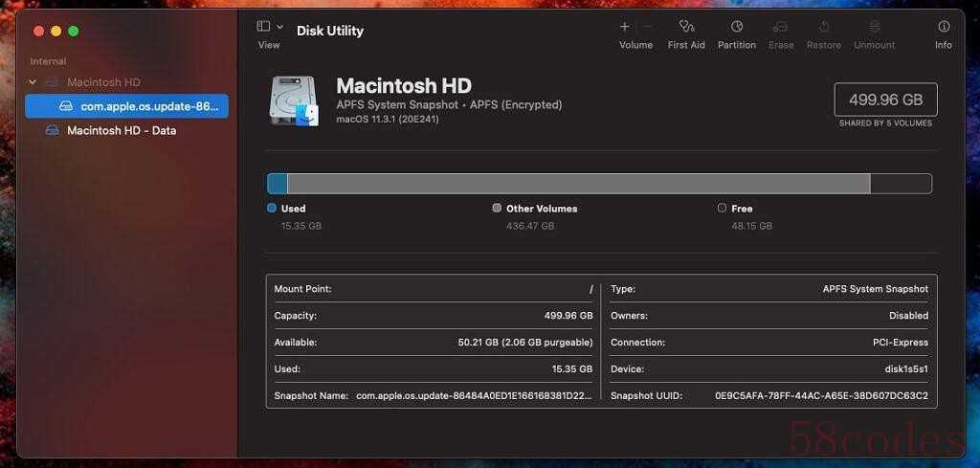Click the gray Other Volumes legend swatch

[x=497, y=208]
